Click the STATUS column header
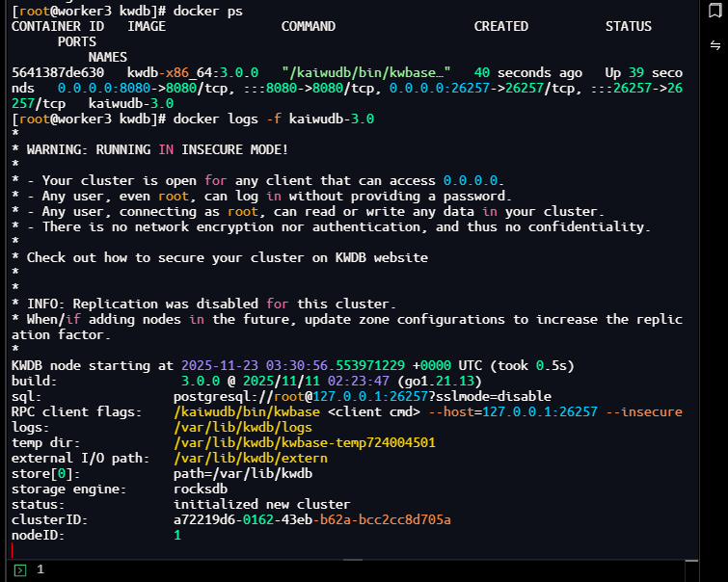Image resolution: width=728 pixels, height=582 pixels. [x=628, y=26]
